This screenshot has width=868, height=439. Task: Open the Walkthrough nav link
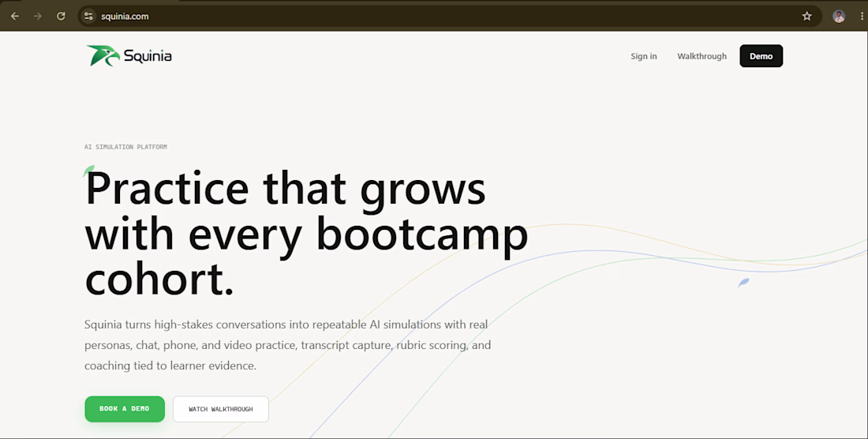tap(702, 56)
